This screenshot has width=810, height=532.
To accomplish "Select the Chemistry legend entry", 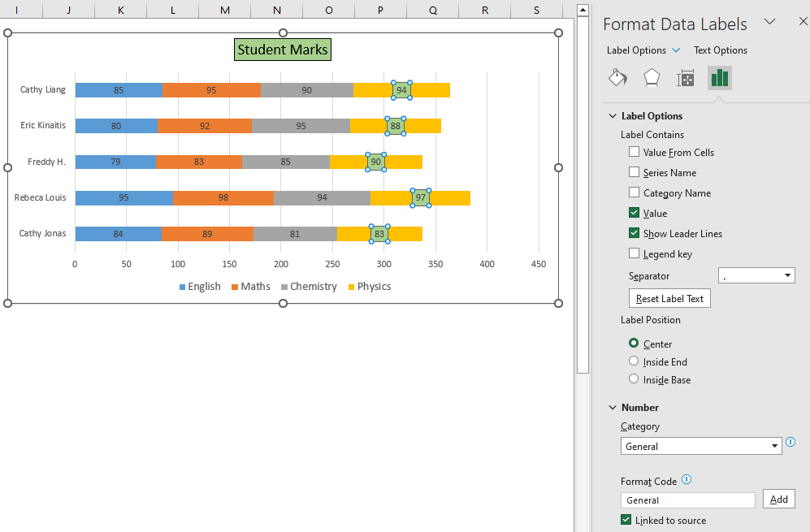I will tap(309, 287).
